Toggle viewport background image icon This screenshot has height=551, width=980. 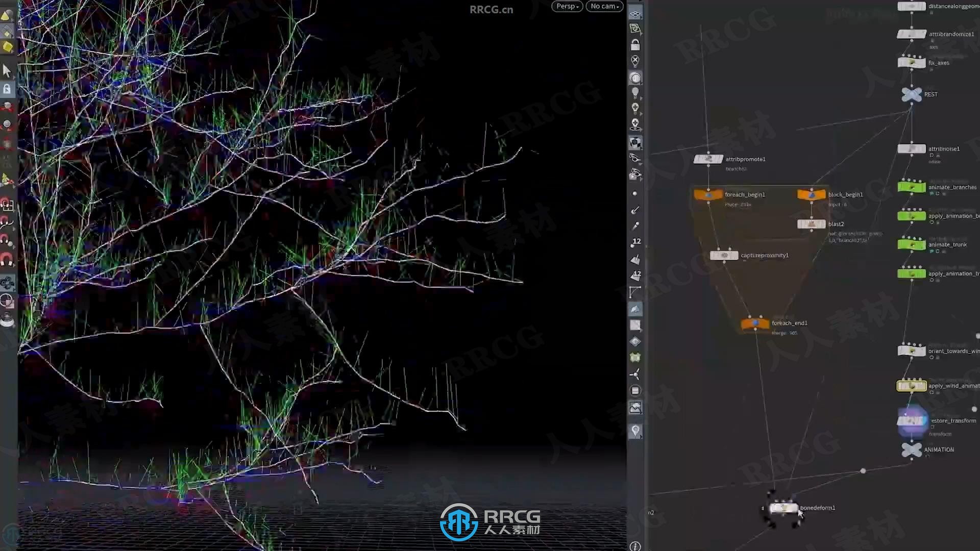click(x=635, y=408)
